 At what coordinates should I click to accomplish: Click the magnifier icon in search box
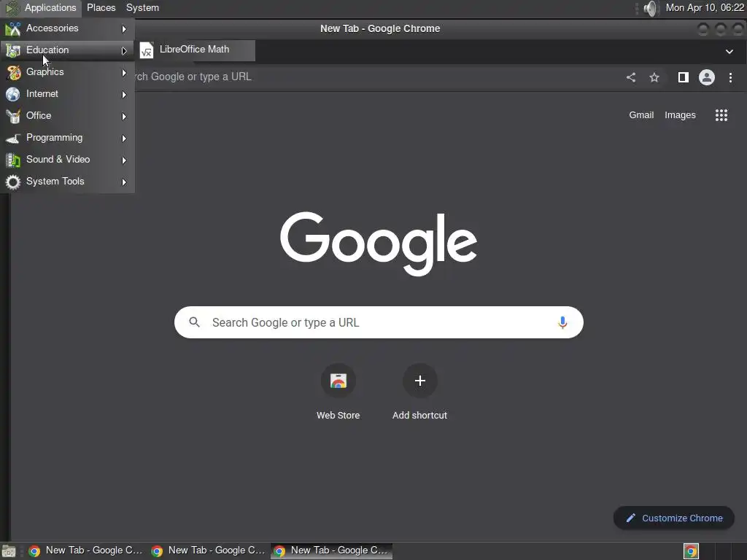click(194, 322)
